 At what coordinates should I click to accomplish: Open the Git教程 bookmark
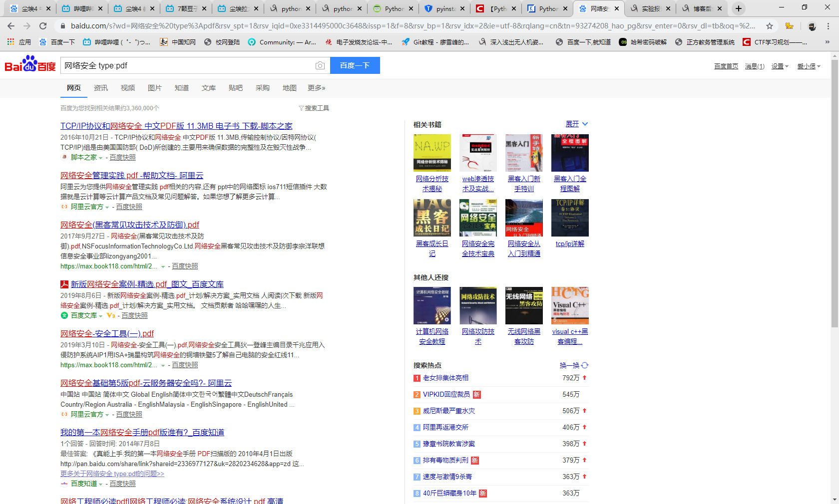tap(435, 42)
